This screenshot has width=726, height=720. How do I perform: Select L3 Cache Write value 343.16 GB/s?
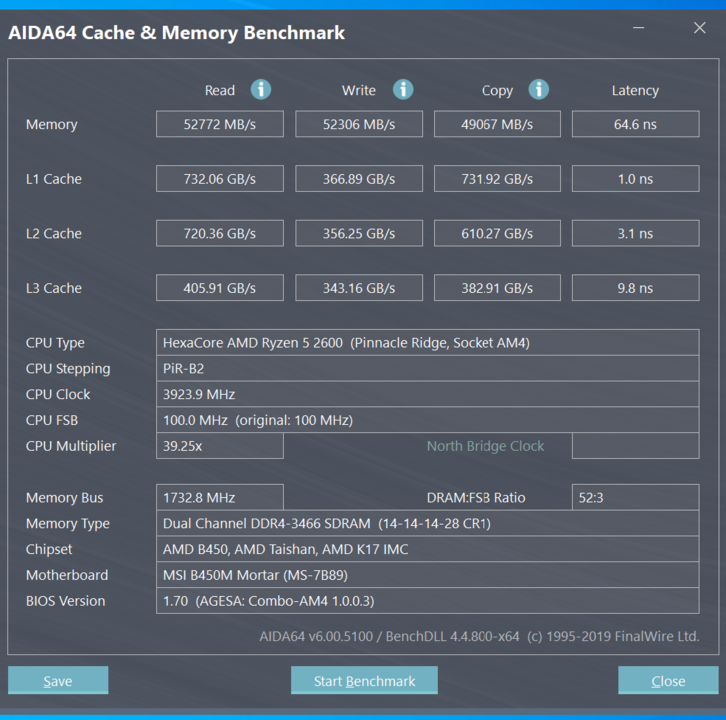pyautogui.click(x=359, y=288)
